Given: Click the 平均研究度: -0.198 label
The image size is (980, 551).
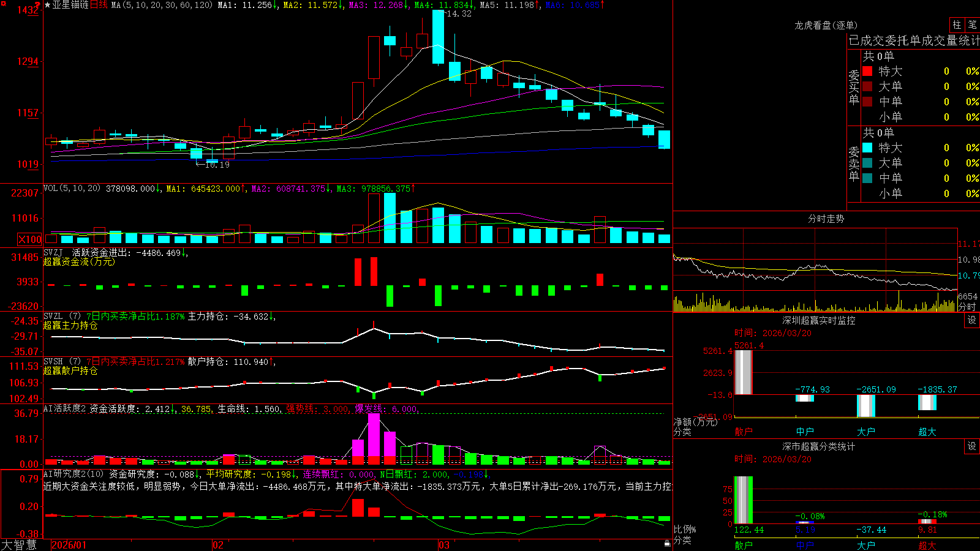Looking at the screenshot, I should click(x=248, y=474).
